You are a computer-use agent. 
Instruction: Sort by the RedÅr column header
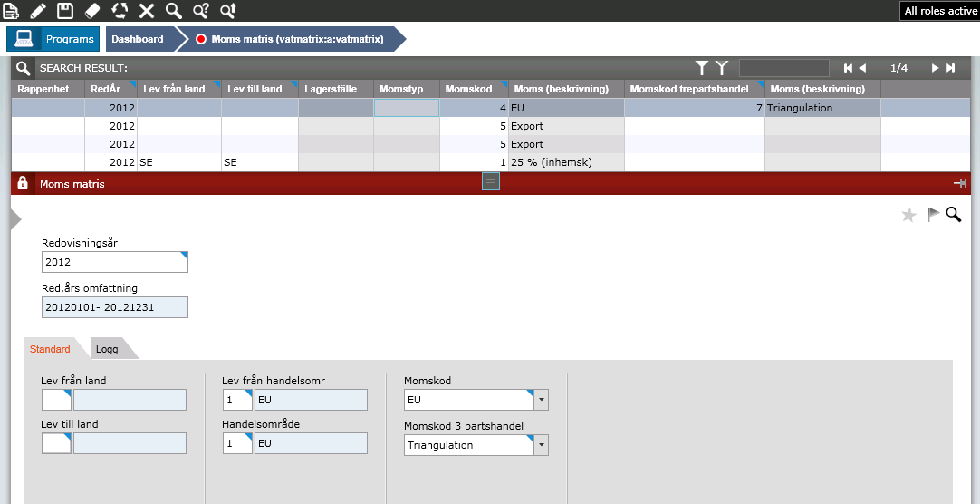pyautogui.click(x=111, y=89)
